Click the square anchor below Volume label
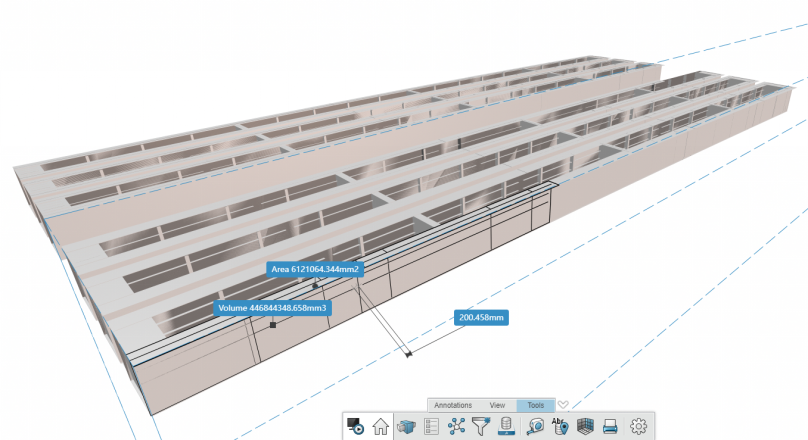The image size is (808, 440). click(x=273, y=325)
